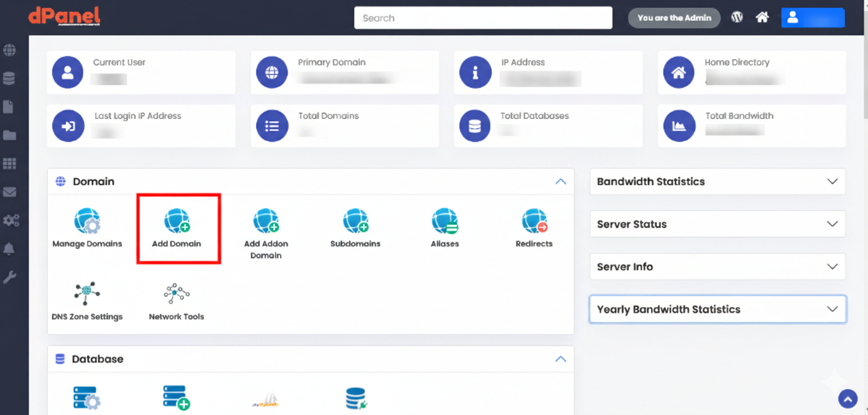868x415 pixels.
Task: Open the blue user profile button
Action: click(x=813, y=18)
